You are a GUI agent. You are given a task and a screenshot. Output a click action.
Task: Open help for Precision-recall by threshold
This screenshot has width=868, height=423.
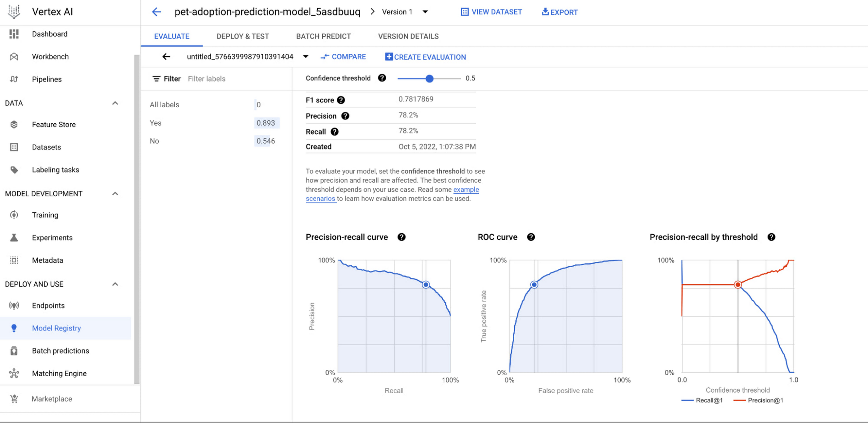coord(771,237)
